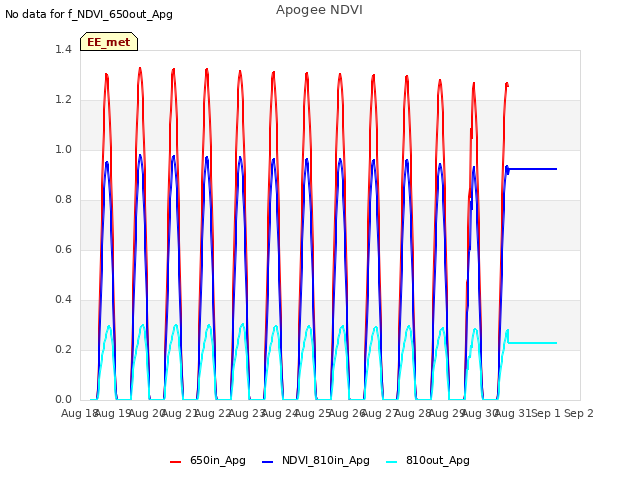Click the flat blue NDVI_810in line segment
640x480 pixels.
pyautogui.click(x=533, y=169)
